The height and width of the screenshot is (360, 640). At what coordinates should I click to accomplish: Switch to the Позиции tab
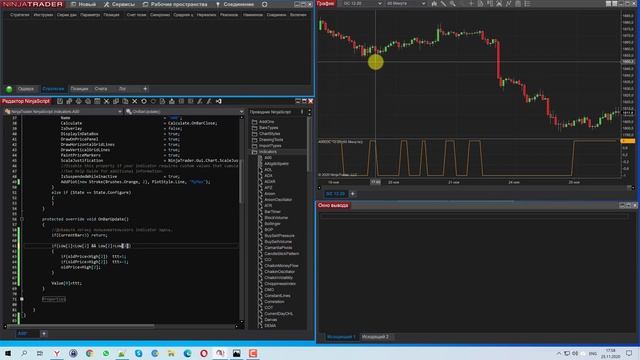pyautogui.click(x=79, y=89)
